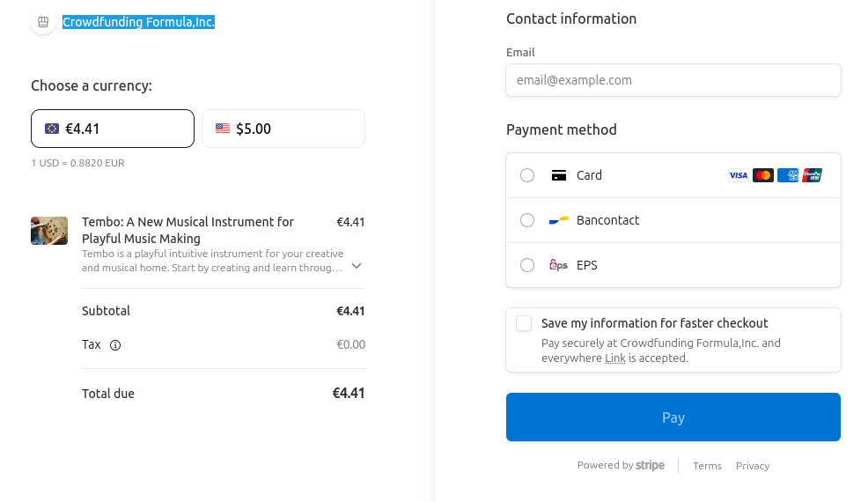Select the EPS payment radio button
The image size is (868, 502).
527,265
